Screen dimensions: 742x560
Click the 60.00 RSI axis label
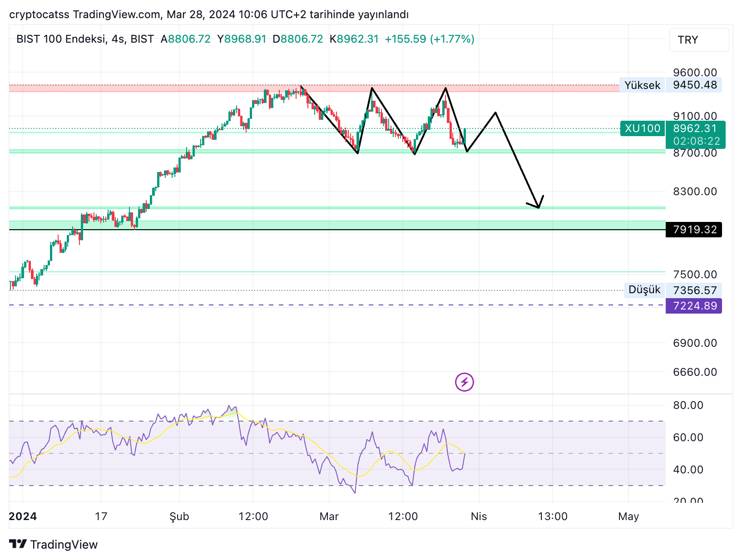[688, 437]
